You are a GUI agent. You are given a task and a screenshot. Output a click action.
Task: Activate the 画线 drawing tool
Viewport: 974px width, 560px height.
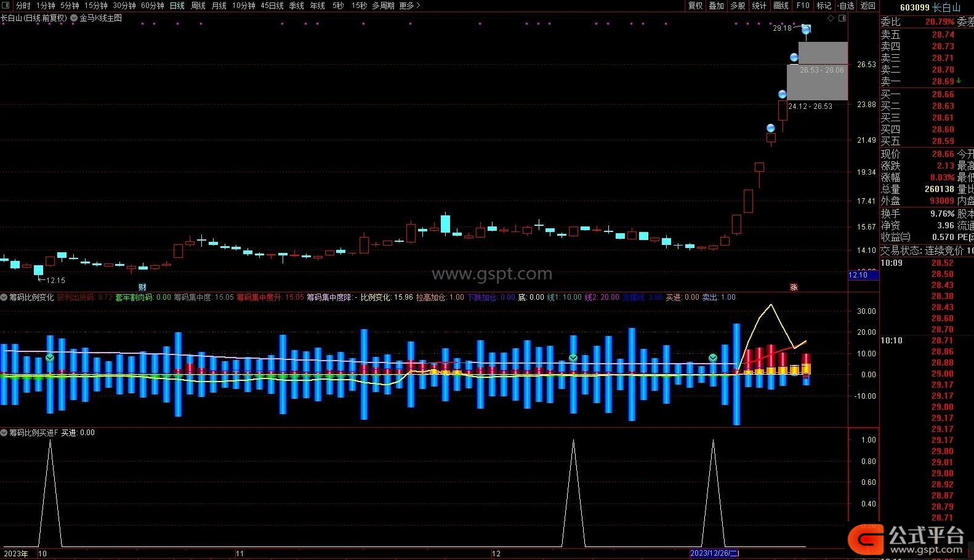(x=781, y=6)
